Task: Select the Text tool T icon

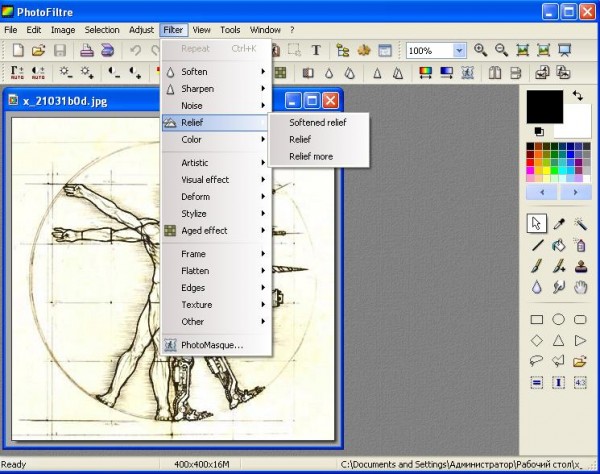Action: click(316, 50)
